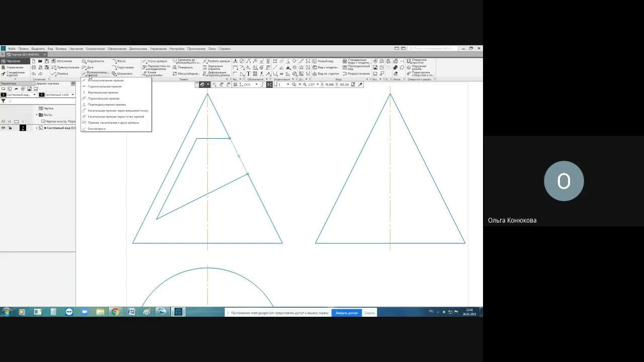Open tree panel settings gear
Image resolution: width=644 pixels, height=362 pixels.
click(x=73, y=83)
